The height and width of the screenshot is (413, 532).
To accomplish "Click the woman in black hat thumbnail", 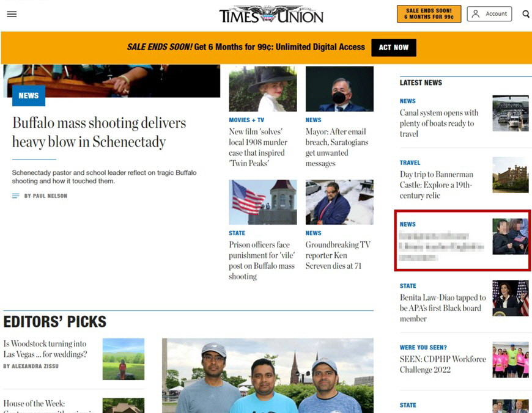I will (262, 89).
